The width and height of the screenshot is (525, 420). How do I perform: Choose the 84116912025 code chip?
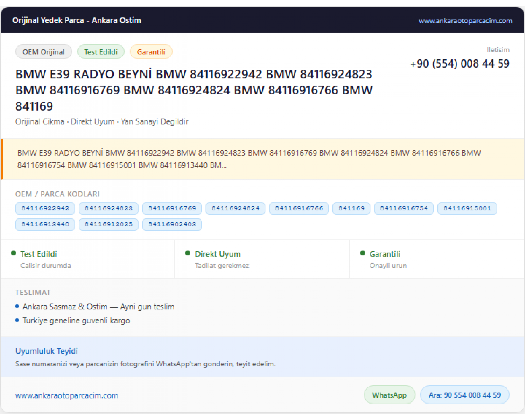108,224
